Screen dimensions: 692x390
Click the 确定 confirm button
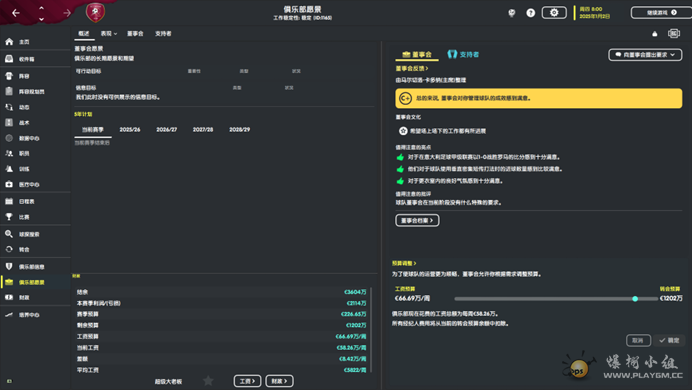click(x=669, y=340)
